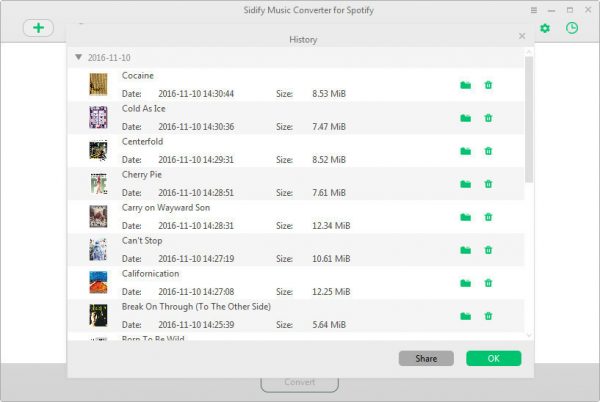Open the hamburger menu in title bar
This screenshot has width=600, height=402.
(x=534, y=10)
